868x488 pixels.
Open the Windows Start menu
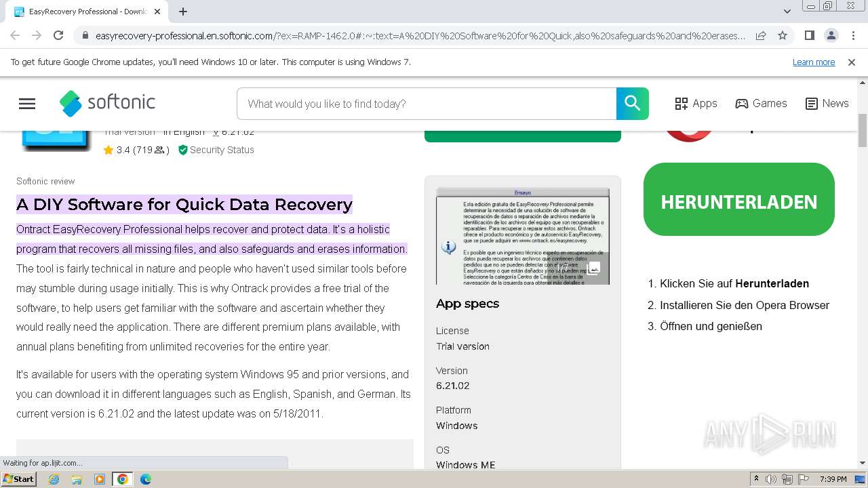pos(18,479)
